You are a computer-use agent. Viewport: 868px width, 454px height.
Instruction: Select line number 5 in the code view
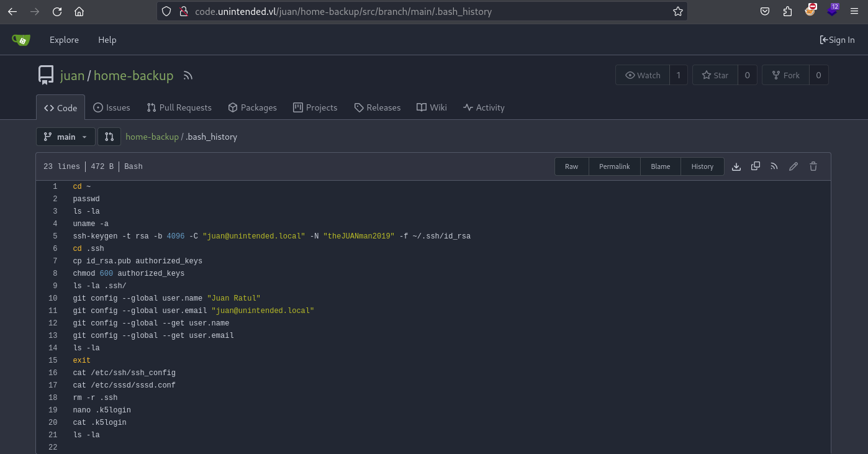[55, 236]
